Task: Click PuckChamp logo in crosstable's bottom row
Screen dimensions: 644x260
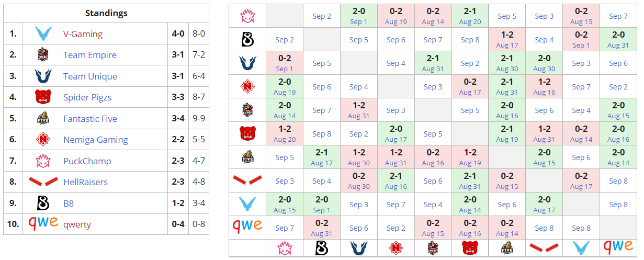Action: click(x=285, y=248)
